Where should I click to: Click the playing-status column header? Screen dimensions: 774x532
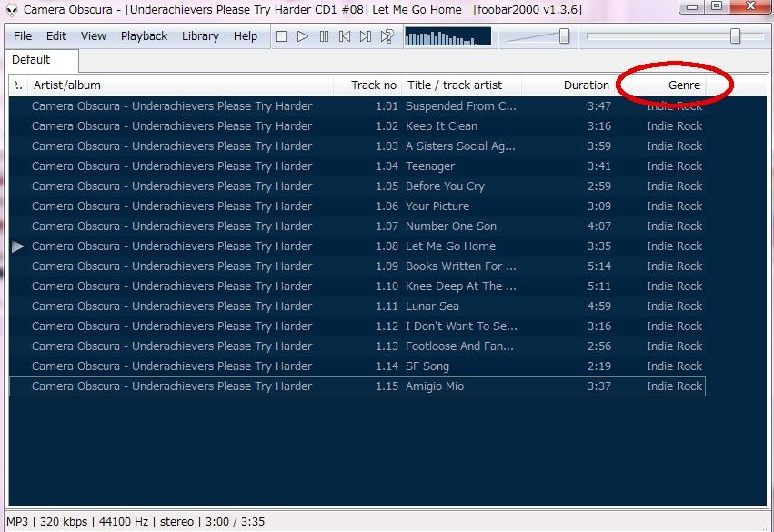tap(18, 85)
